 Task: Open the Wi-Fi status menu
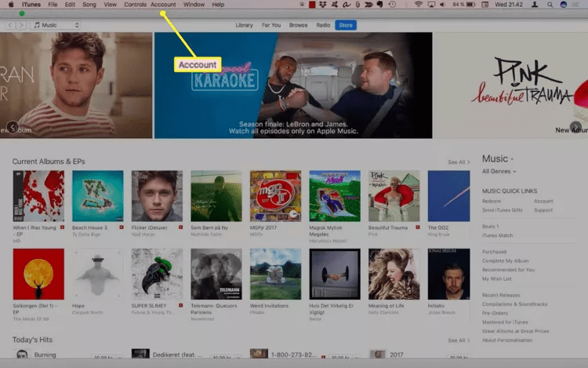419,5
